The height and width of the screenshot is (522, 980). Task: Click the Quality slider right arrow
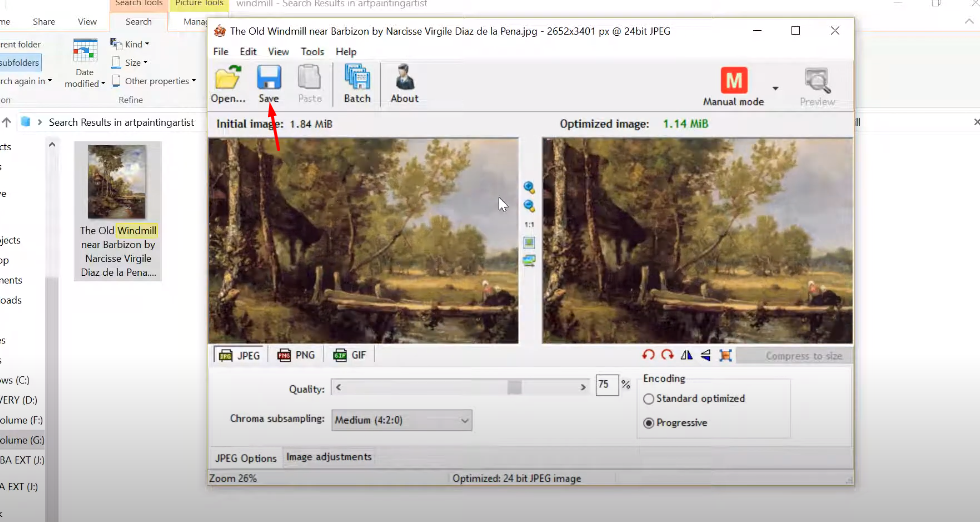(582, 388)
